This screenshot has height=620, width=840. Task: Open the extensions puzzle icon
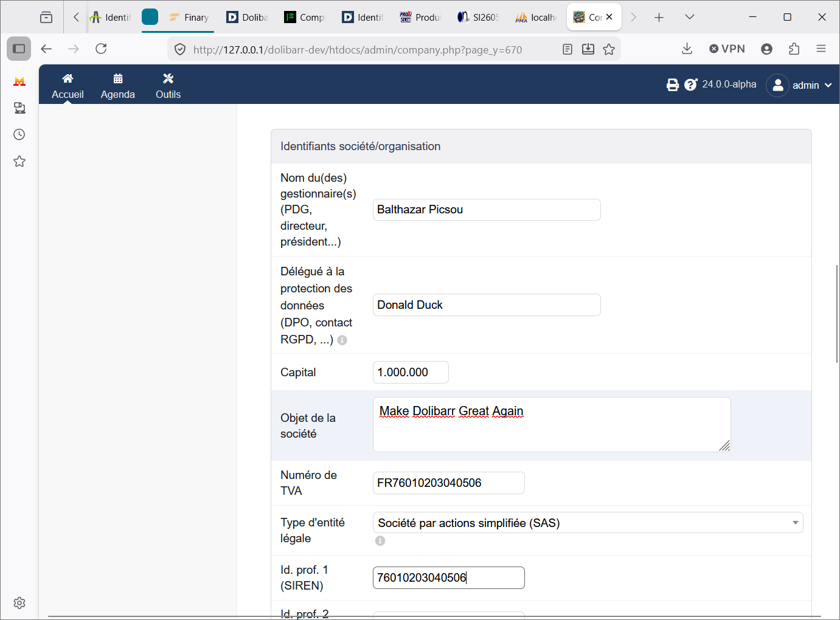794,49
